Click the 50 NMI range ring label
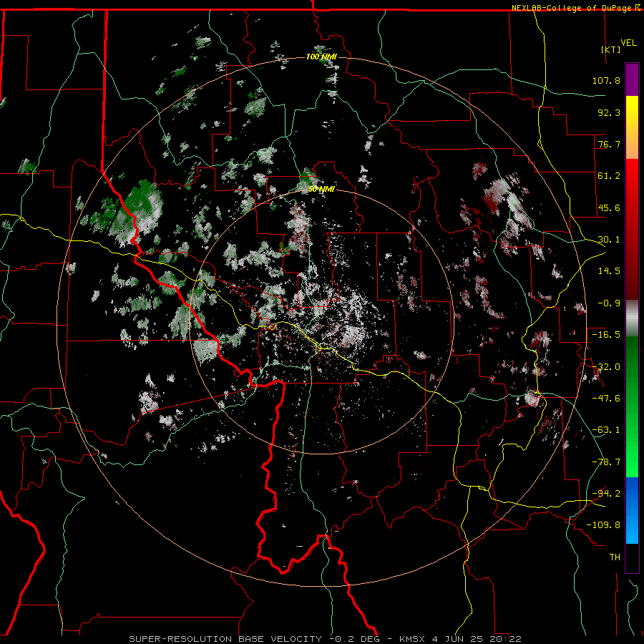The image size is (644, 644). [321, 190]
